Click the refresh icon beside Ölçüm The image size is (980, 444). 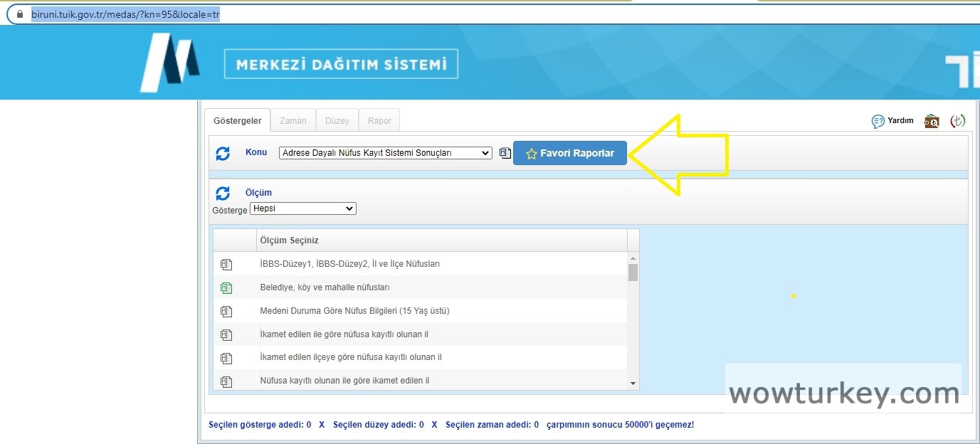point(223,193)
